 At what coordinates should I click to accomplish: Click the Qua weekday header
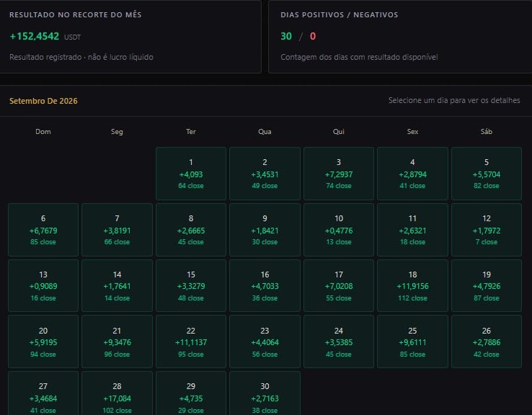pyautogui.click(x=265, y=132)
